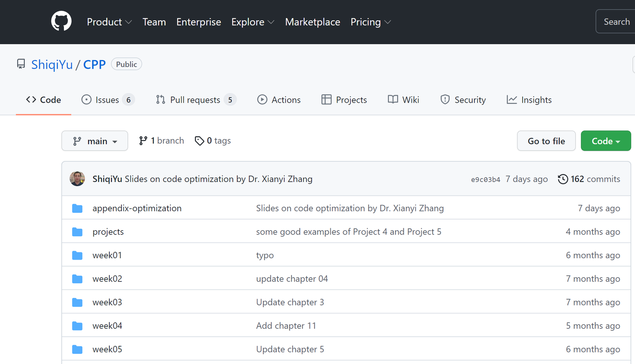Click ShiqiYu's avatar in the commit bar
Viewport: 635px width, 364px height.
[77, 178]
